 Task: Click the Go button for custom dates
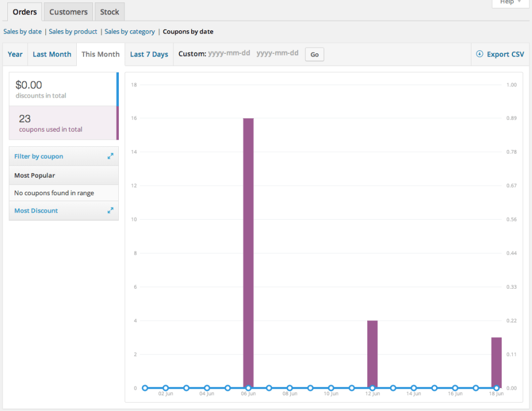(314, 54)
